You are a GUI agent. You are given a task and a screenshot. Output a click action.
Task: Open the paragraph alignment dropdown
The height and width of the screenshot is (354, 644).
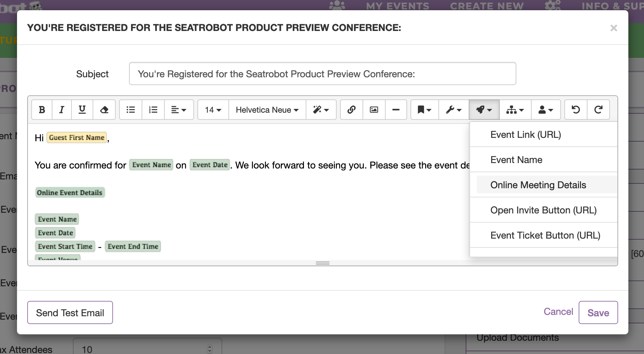[x=179, y=110]
